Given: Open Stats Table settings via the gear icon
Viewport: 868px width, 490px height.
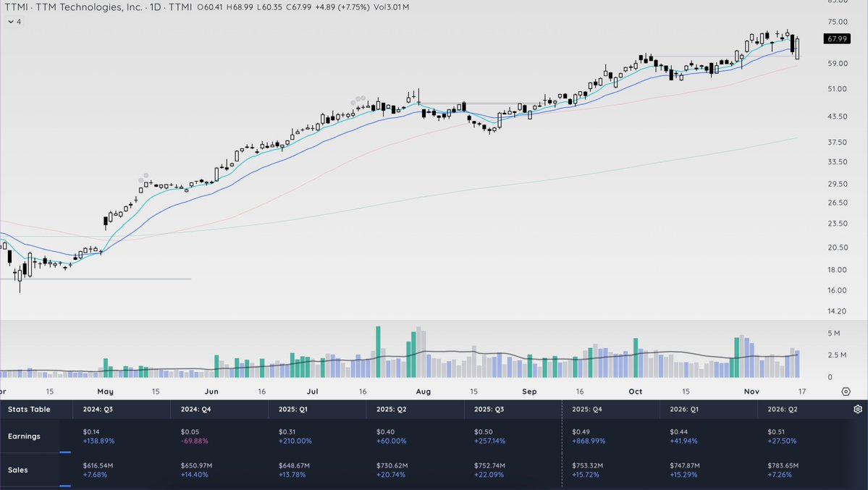Looking at the screenshot, I should tap(856, 409).
